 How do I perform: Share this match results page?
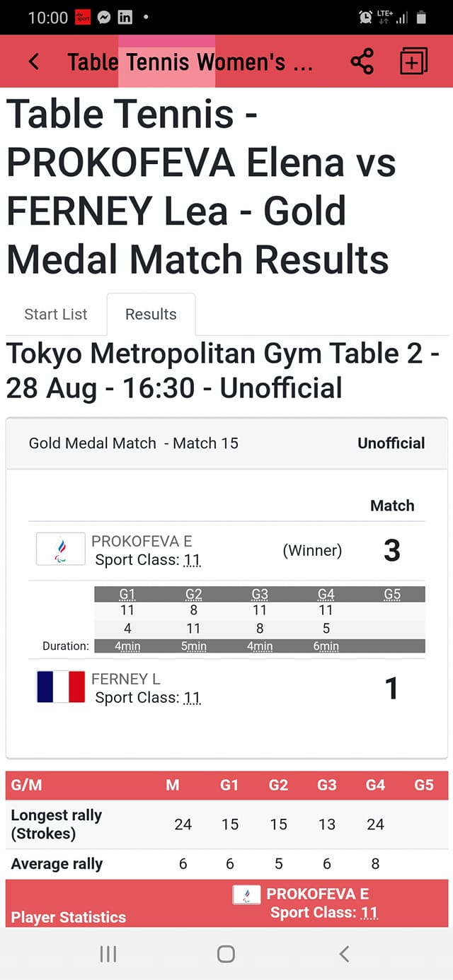(362, 62)
